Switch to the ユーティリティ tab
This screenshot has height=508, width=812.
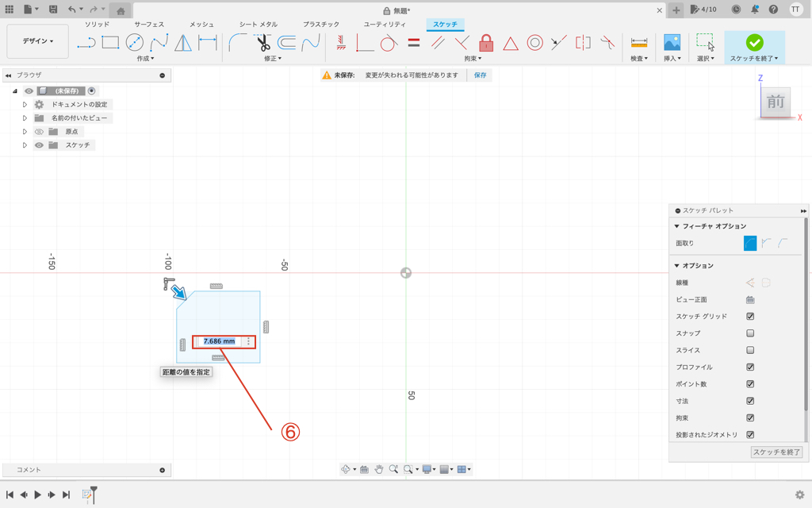pyautogui.click(x=385, y=25)
